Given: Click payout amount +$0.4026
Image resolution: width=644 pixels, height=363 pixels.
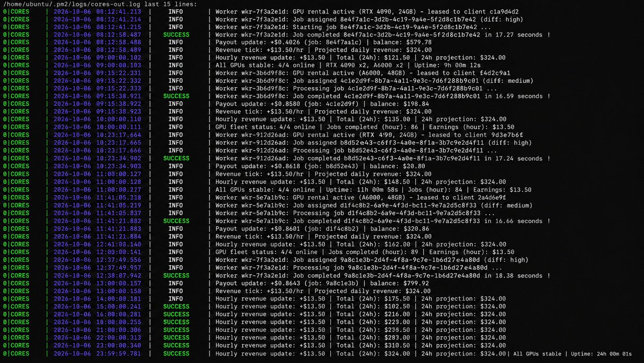Looking at the screenshot, I should 285,42.
